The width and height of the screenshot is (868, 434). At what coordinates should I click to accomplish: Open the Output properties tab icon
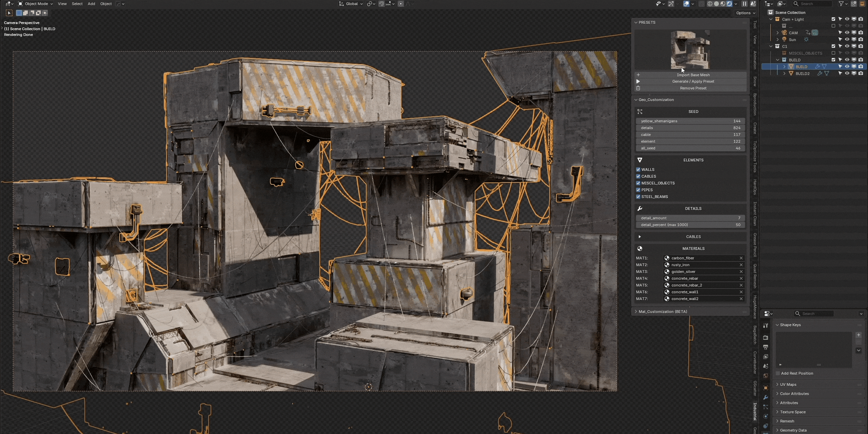pos(766,347)
